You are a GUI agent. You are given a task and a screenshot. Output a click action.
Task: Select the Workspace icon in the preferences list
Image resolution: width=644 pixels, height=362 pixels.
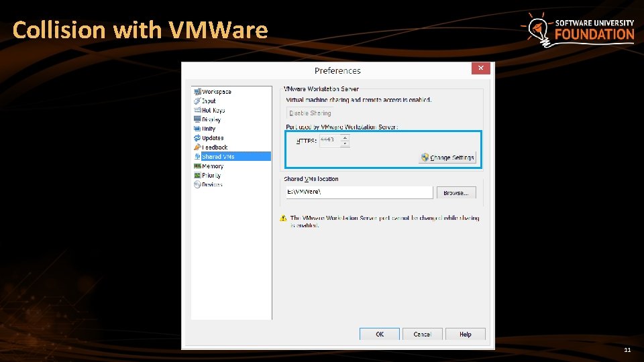point(197,92)
